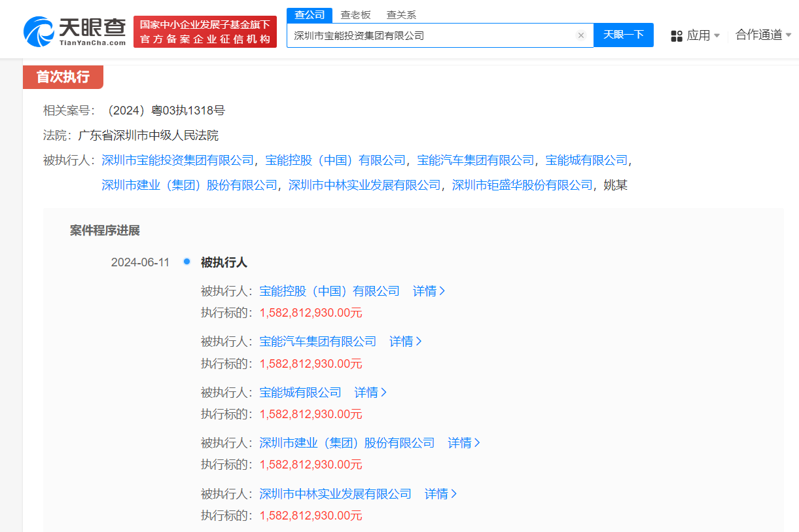Open 宝能汽车集团有限公司 in case progress section
The height and width of the screenshot is (532, 799).
pos(318,342)
